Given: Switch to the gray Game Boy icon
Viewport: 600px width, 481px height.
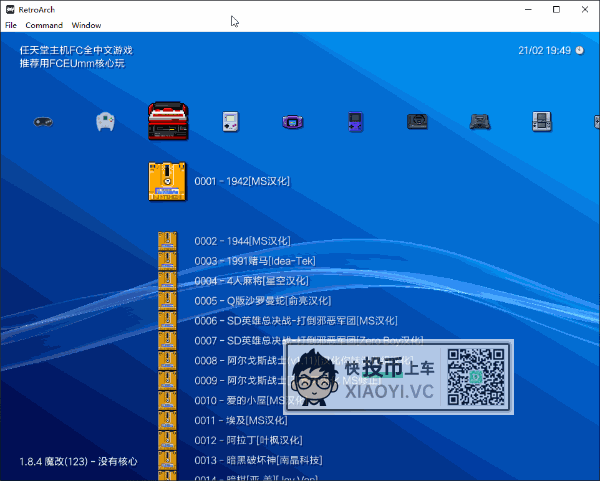Looking at the screenshot, I should pos(230,122).
